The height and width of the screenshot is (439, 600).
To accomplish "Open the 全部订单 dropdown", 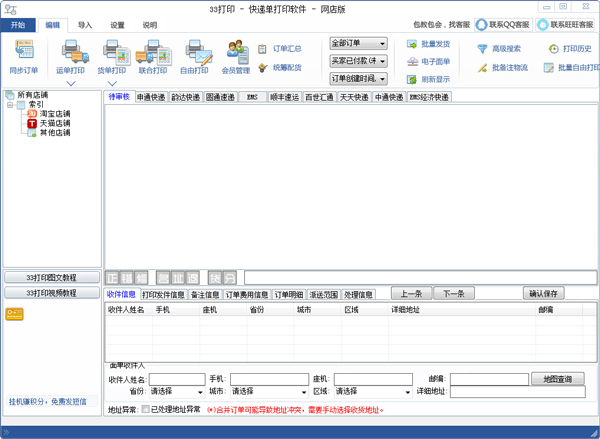I will [x=359, y=43].
